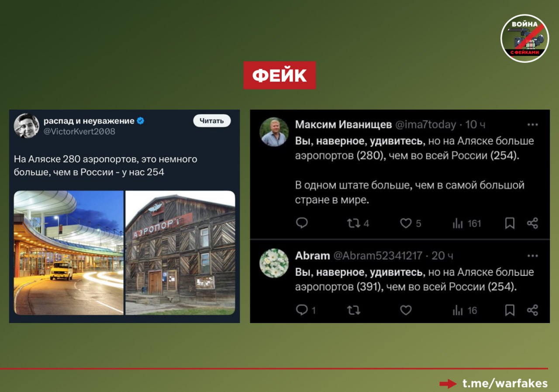This screenshot has height=392, width=559.
Task: Open more options on Максим Иванищев's tweet
Action: [532, 125]
